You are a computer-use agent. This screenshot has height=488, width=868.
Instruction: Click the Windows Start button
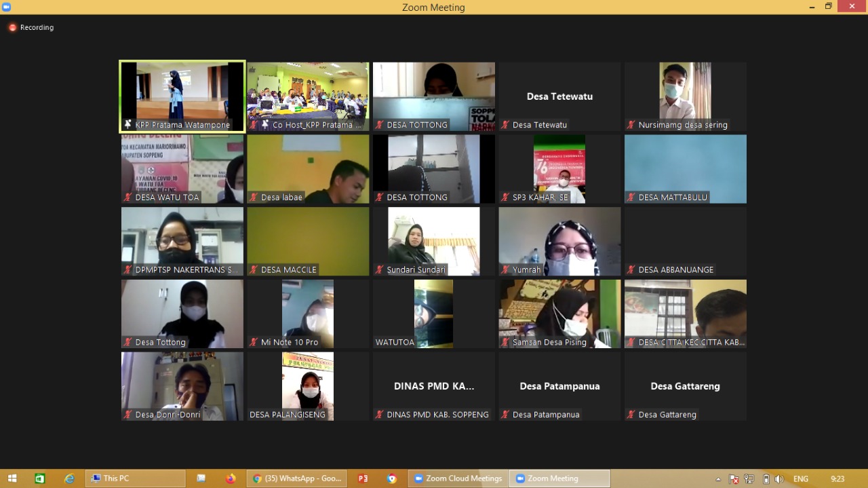pos(12,478)
